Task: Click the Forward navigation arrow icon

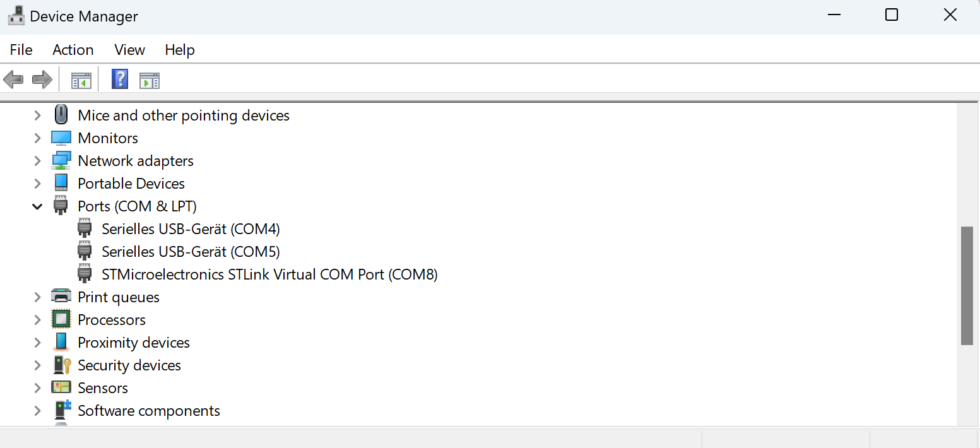Action: (42, 79)
